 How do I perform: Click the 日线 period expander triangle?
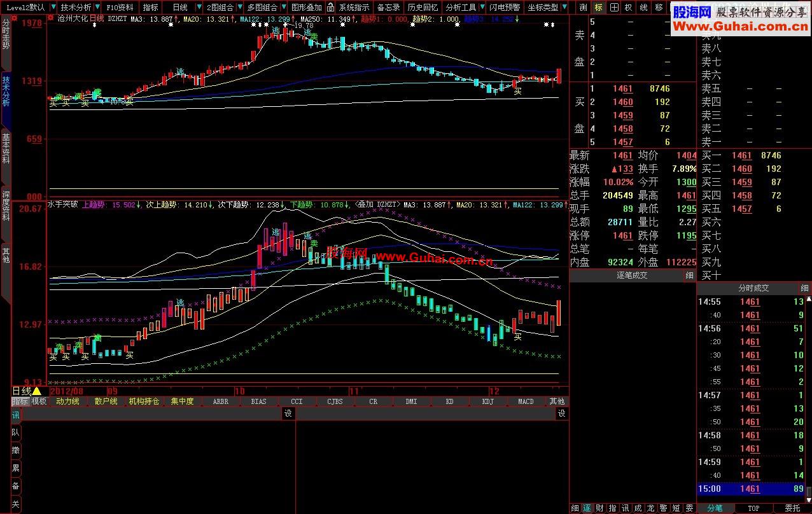[36, 391]
